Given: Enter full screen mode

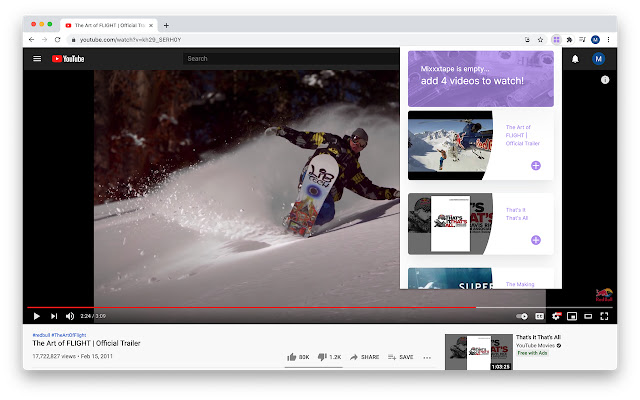Looking at the screenshot, I should (x=604, y=316).
